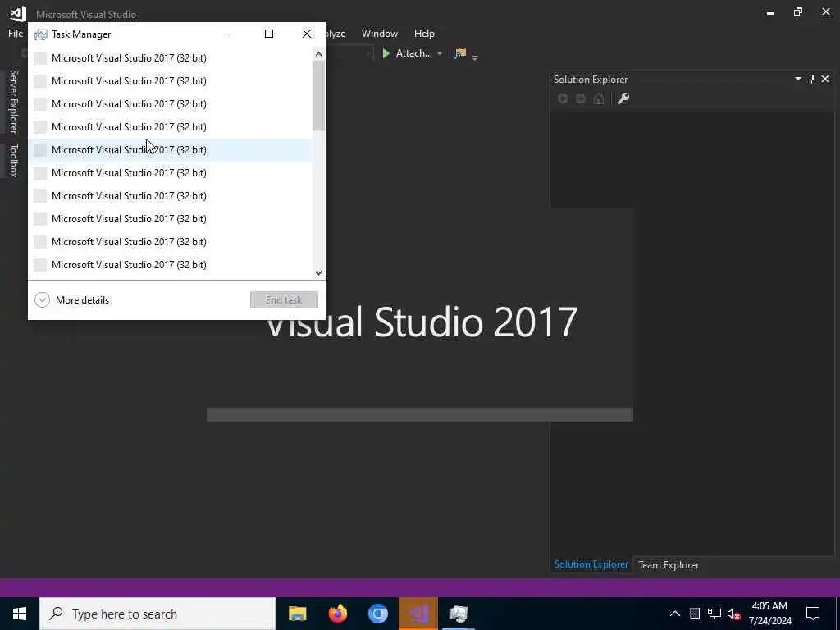Launch Chrome from the taskbar
The height and width of the screenshot is (630, 840).
[x=377, y=614]
